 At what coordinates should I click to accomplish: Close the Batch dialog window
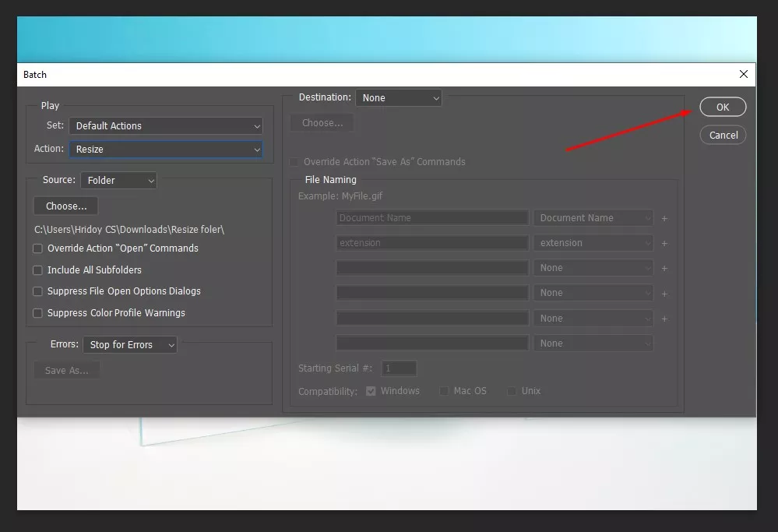tap(743, 74)
